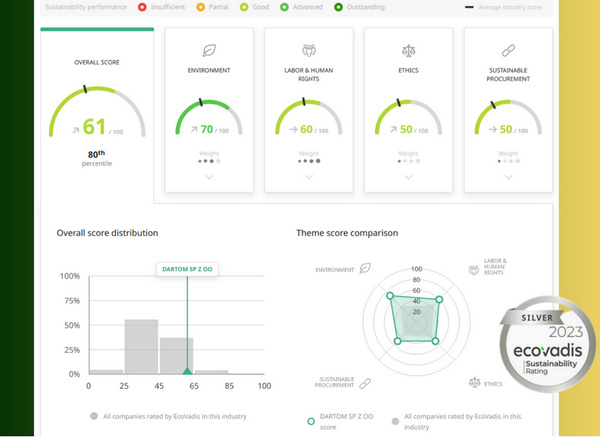Click the trend arrow next to Environment score 70

pyautogui.click(x=194, y=130)
